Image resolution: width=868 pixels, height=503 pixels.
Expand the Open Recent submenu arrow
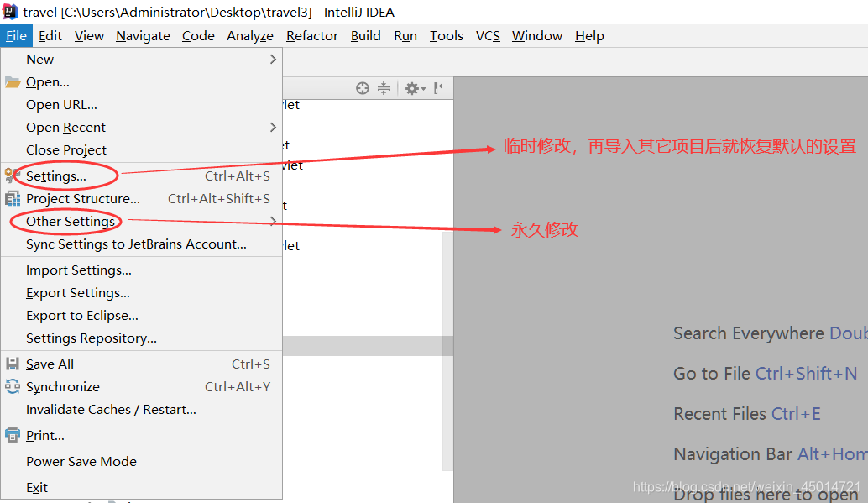pos(273,128)
